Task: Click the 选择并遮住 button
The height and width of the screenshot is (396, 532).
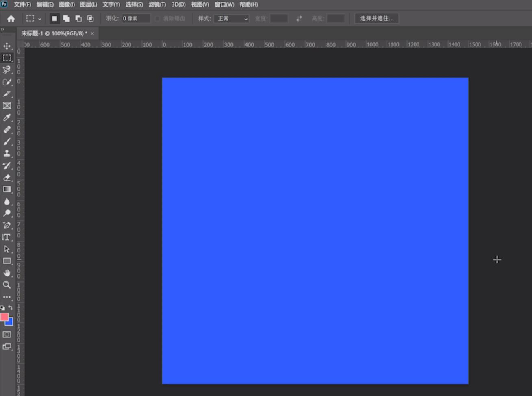Action: point(377,18)
